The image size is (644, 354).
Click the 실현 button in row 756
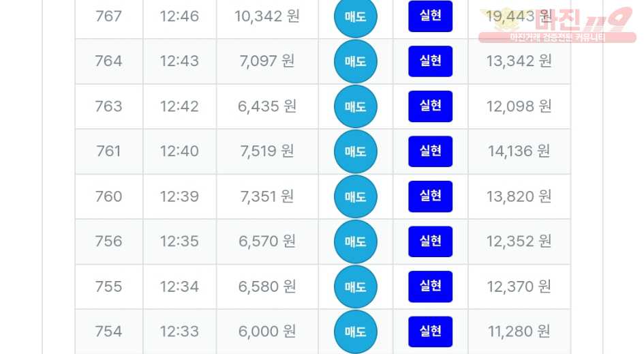coord(430,241)
